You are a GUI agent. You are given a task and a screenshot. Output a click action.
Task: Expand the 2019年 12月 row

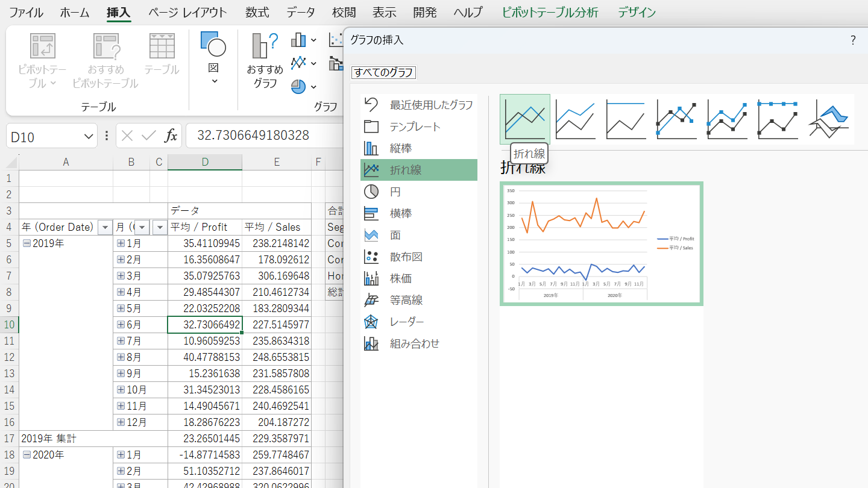pyautogui.click(x=121, y=422)
